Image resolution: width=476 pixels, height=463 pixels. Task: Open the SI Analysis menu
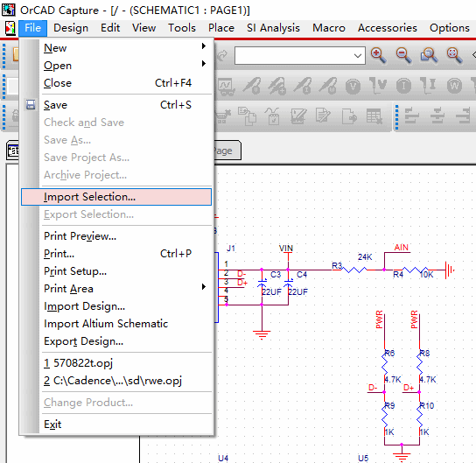[273, 28]
